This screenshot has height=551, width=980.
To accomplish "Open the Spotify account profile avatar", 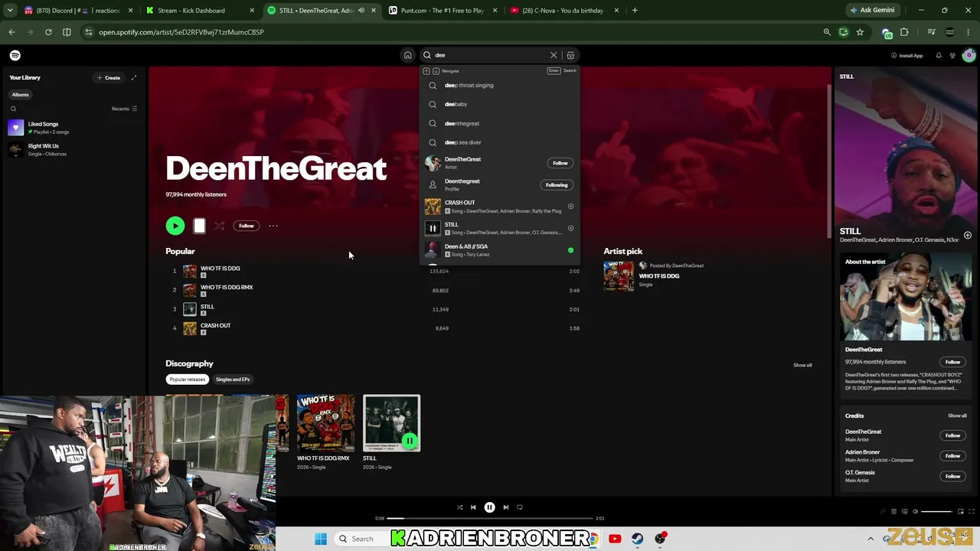I will (969, 55).
